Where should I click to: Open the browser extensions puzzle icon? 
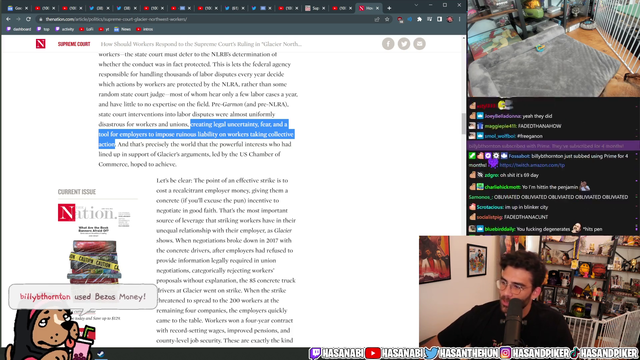[419, 19]
